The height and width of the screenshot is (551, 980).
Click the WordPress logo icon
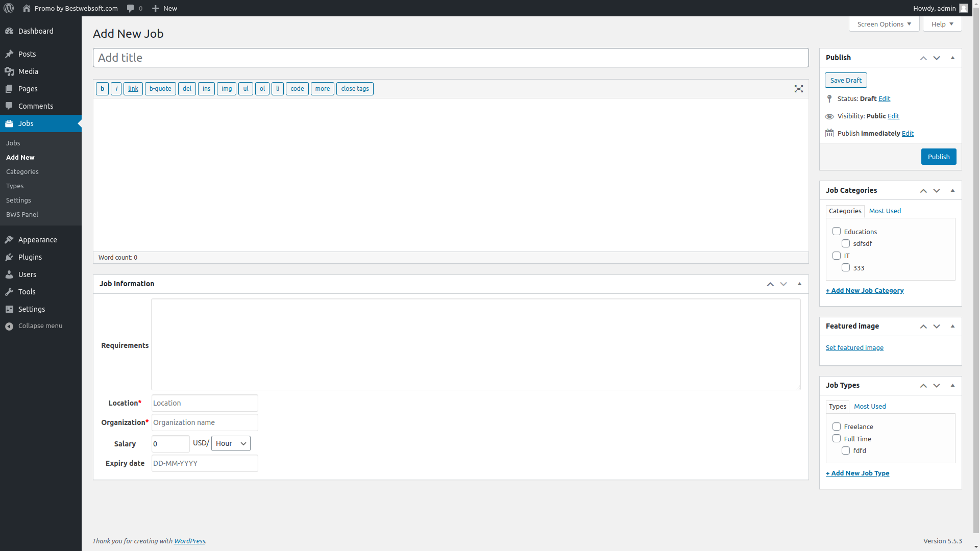pyautogui.click(x=9, y=8)
